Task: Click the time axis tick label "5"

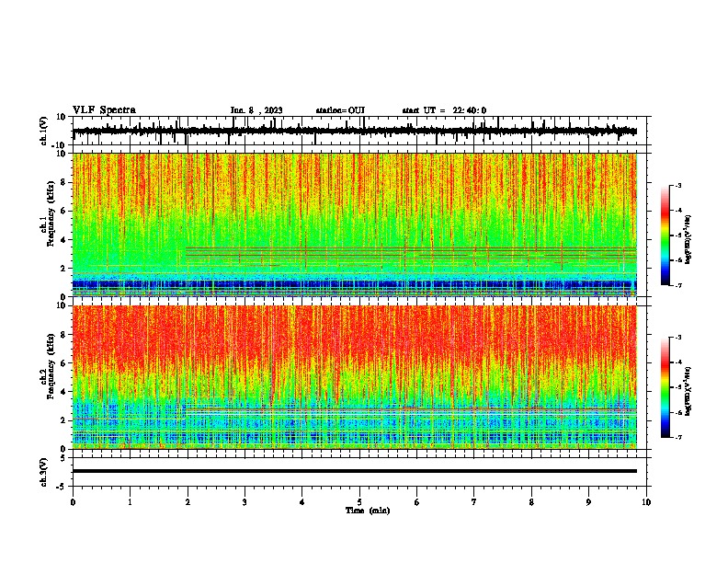Action: (359, 502)
